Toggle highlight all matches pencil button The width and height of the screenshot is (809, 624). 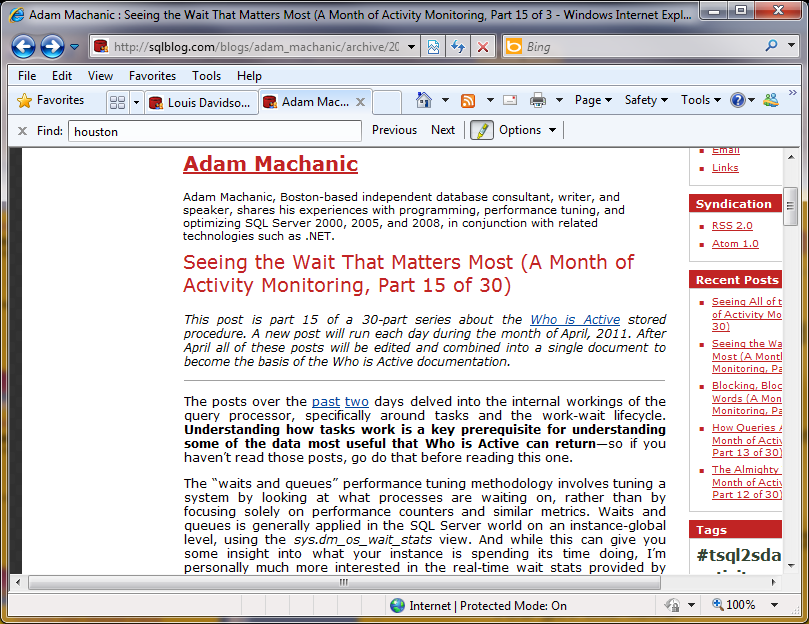point(481,131)
